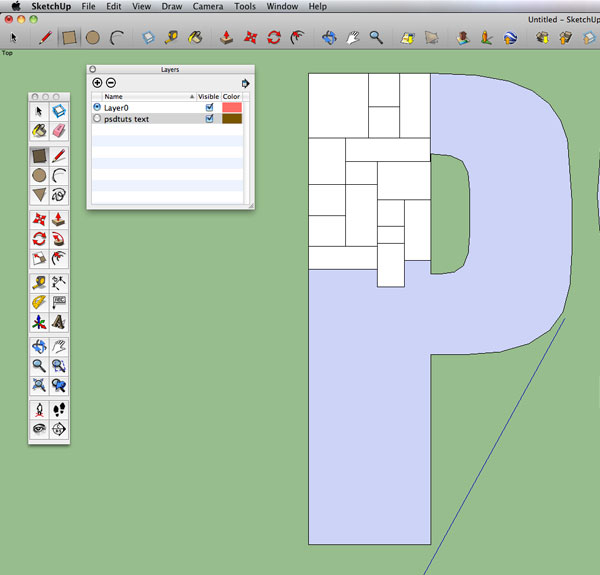This screenshot has width=600, height=575.
Task: Delete layer with minus button
Action: (111, 83)
